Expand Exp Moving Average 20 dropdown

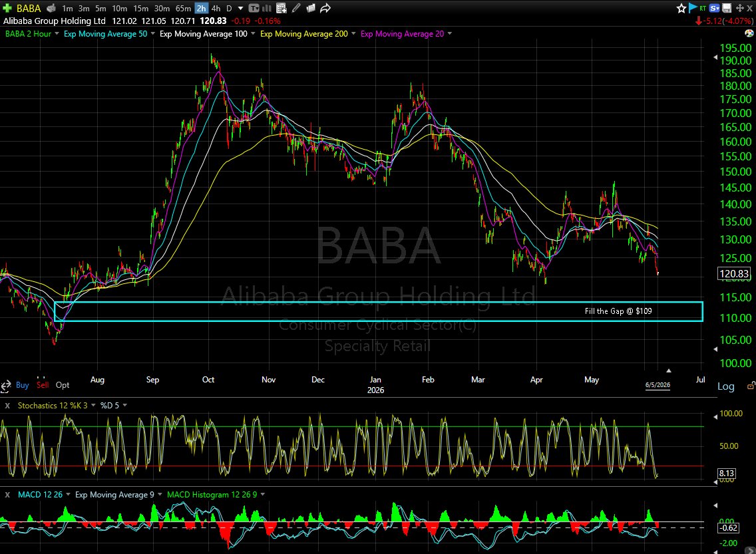click(x=450, y=33)
